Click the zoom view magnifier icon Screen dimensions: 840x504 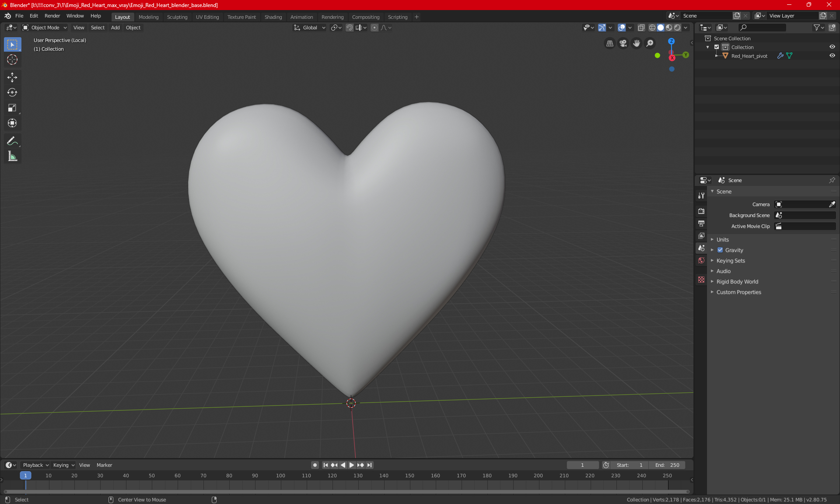pyautogui.click(x=650, y=43)
